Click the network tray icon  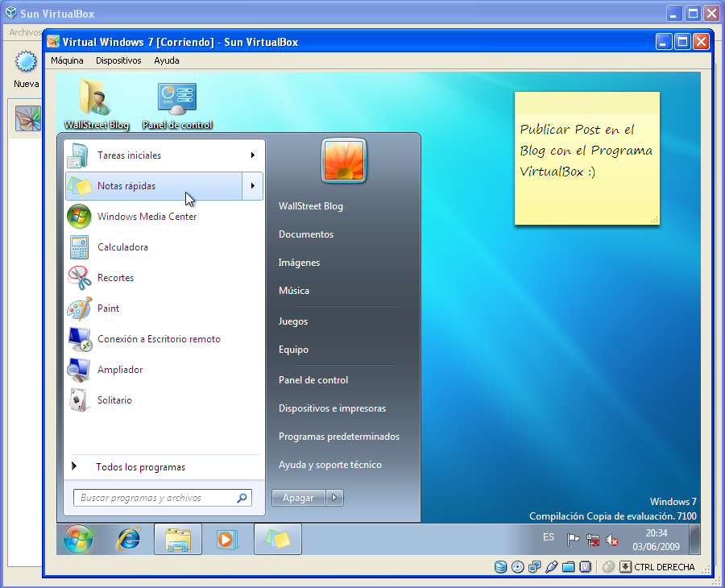(592, 540)
